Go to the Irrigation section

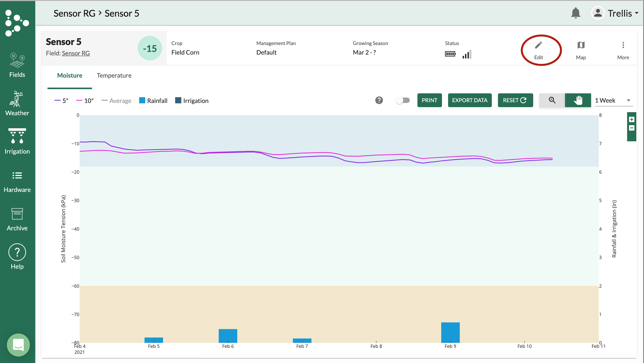17,141
